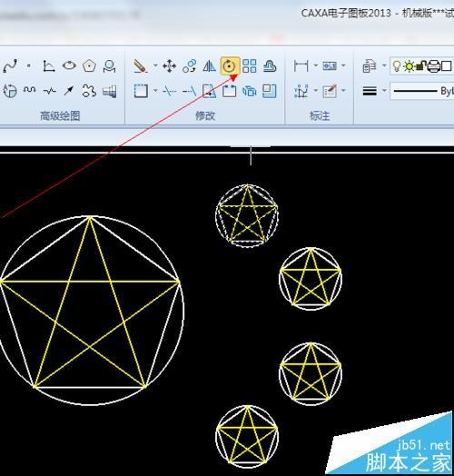Viewport: 454px width, 476px height.
Task: Select the point drawing tool
Action: (28, 65)
